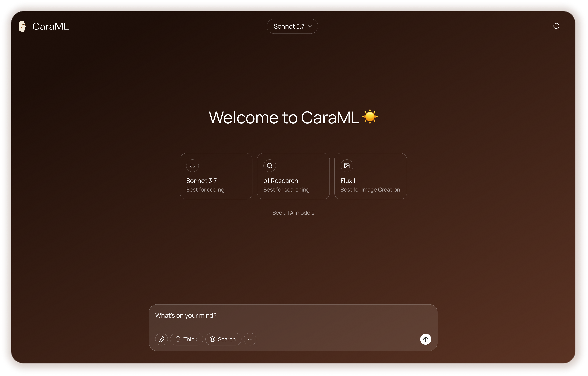
Task: Open See all AI models
Action: [293, 213]
